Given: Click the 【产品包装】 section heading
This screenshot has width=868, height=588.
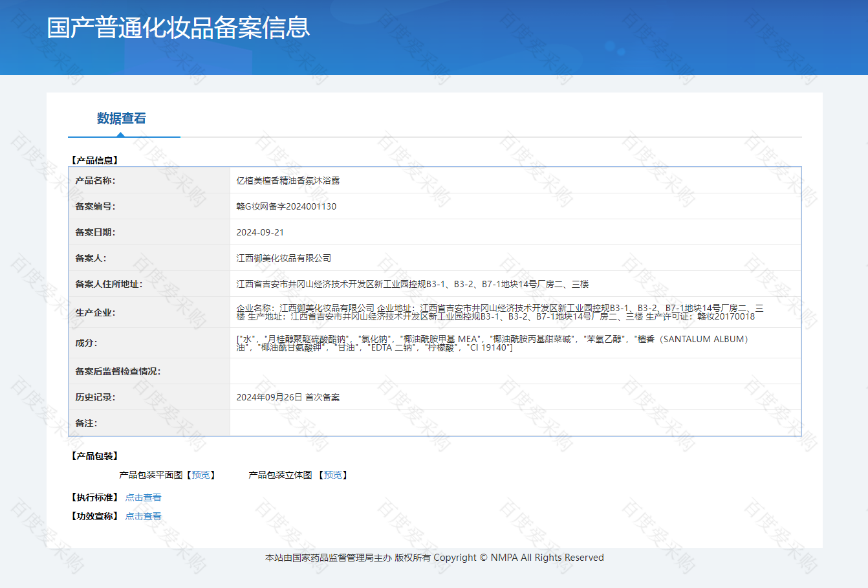Looking at the screenshot, I should tap(94, 456).
